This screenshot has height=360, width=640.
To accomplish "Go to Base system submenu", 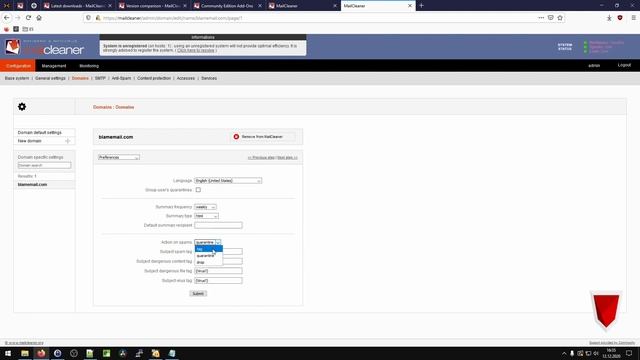I will (x=17, y=78).
